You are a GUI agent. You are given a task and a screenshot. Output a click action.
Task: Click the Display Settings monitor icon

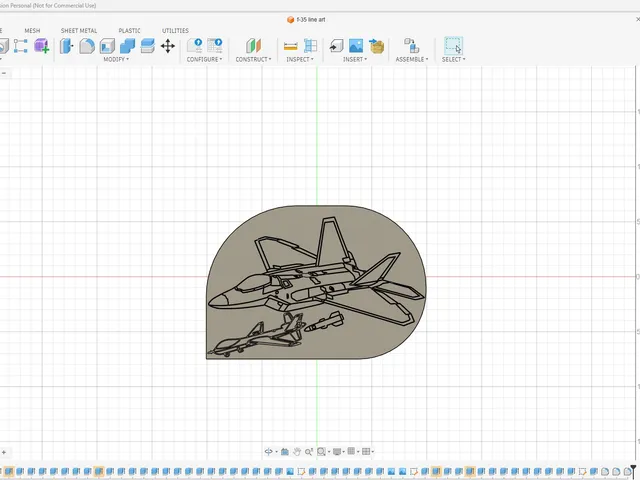337,451
